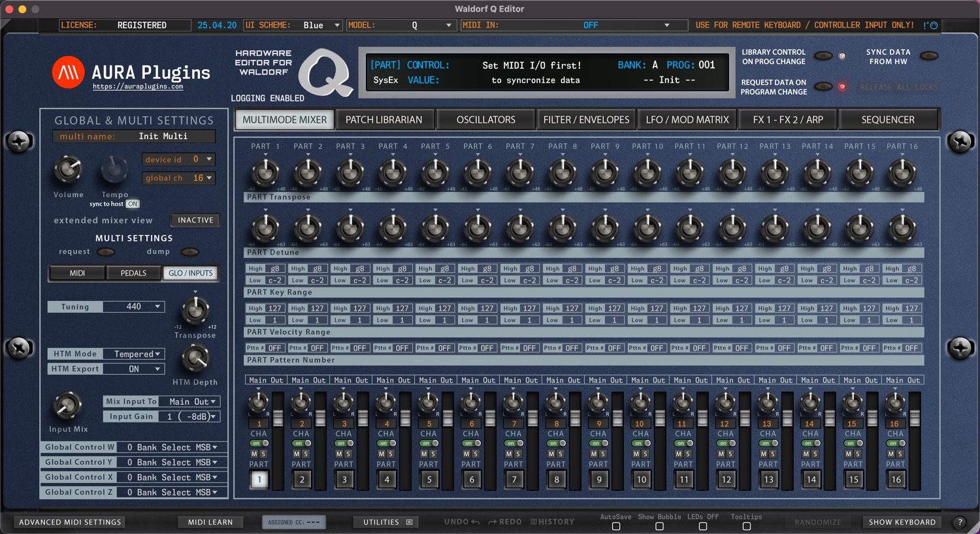Click the help question mark icon

coord(960,522)
